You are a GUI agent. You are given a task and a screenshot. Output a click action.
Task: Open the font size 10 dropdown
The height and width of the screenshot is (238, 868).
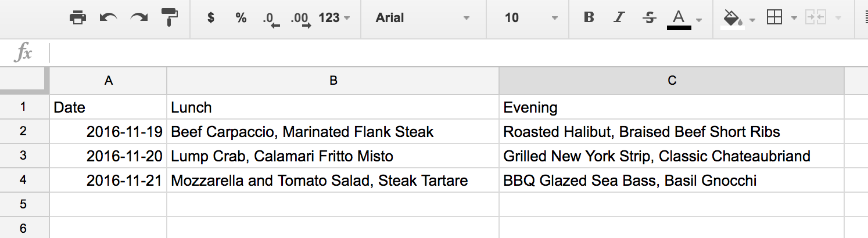coord(531,18)
